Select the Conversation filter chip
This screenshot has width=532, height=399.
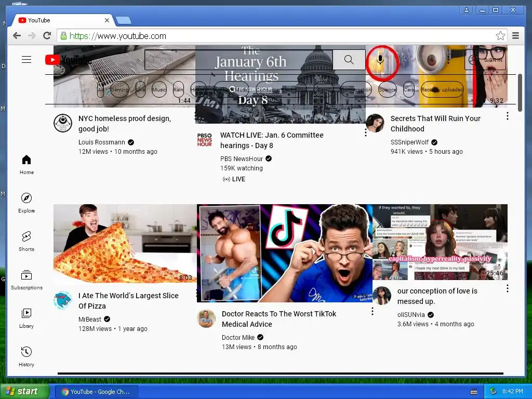point(356,89)
